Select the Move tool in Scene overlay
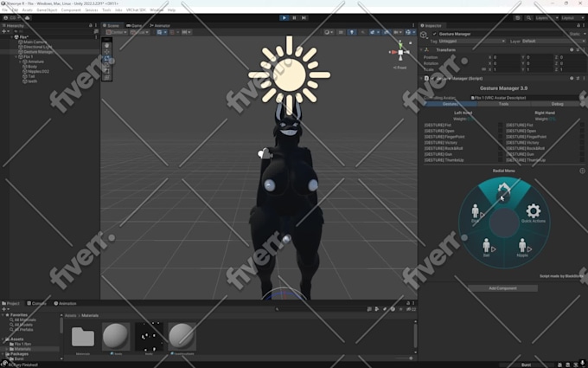Image resolution: width=588 pixels, height=368 pixels. point(107,52)
